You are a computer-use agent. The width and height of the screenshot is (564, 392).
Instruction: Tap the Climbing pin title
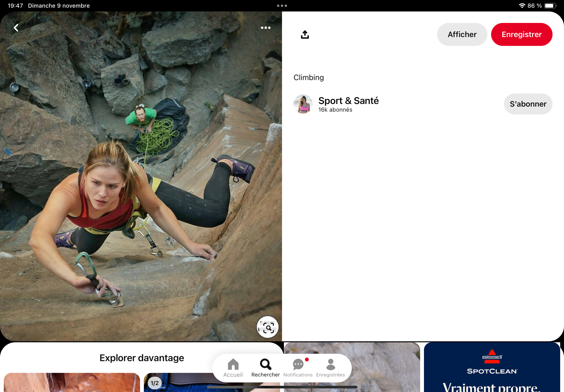click(x=308, y=78)
